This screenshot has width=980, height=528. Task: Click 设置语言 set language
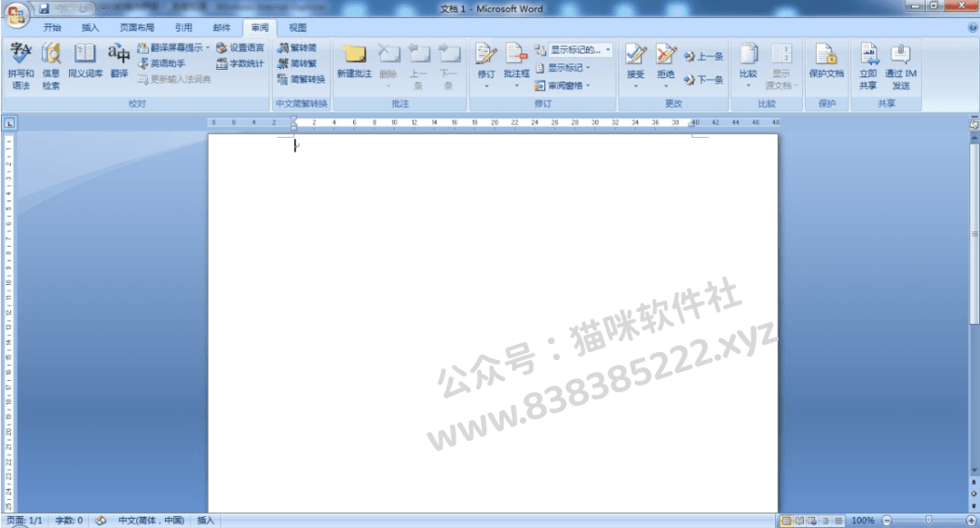pyautogui.click(x=240, y=47)
